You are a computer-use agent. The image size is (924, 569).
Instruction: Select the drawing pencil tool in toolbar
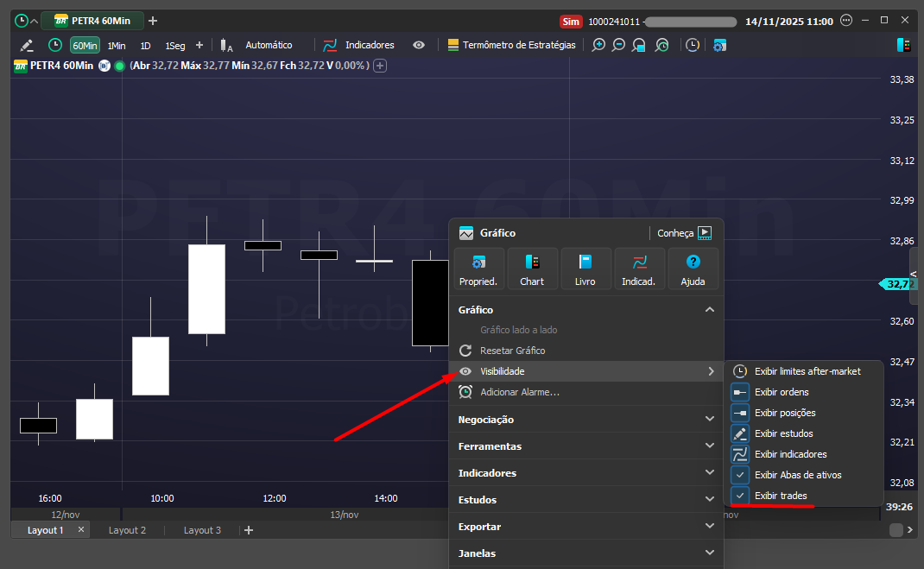[27, 46]
